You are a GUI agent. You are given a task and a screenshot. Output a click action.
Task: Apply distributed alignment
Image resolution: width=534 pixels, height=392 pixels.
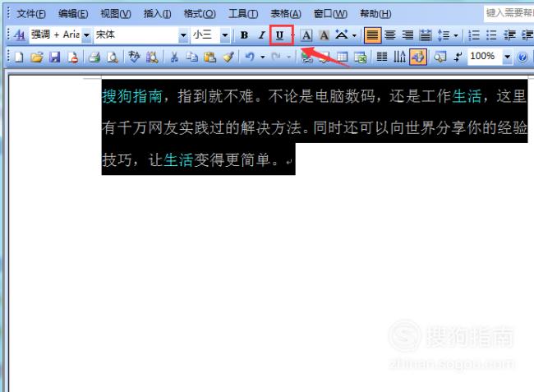426,35
